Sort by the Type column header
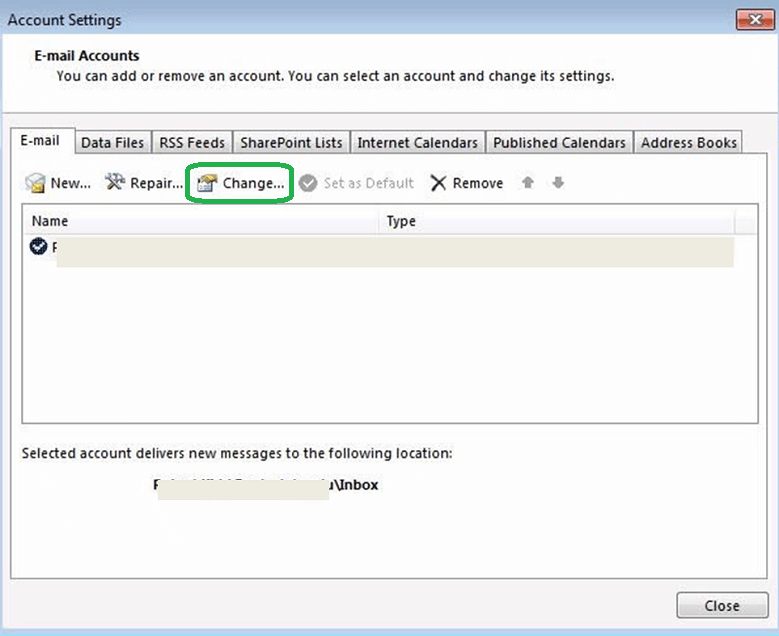The width and height of the screenshot is (779, 636). click(557, 221)
